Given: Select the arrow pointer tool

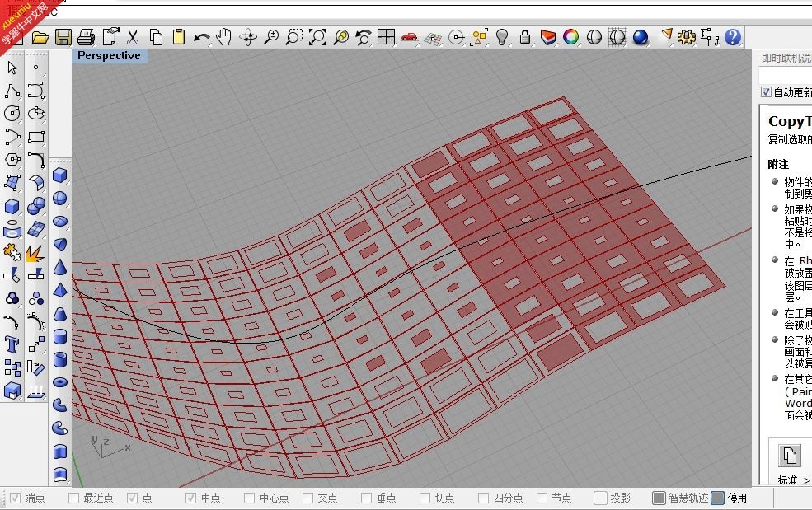Looking at the screenshot, I should click(x=12, y=68).
